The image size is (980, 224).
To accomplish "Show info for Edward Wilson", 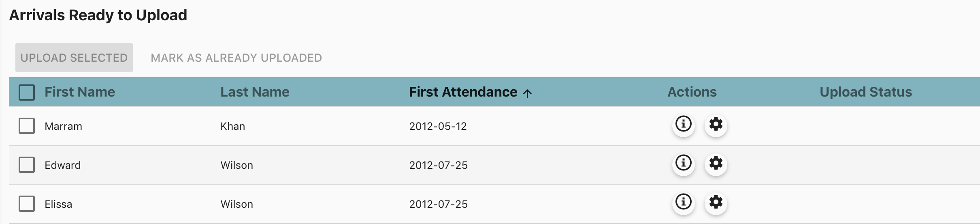I will click(x=684, y=163).
